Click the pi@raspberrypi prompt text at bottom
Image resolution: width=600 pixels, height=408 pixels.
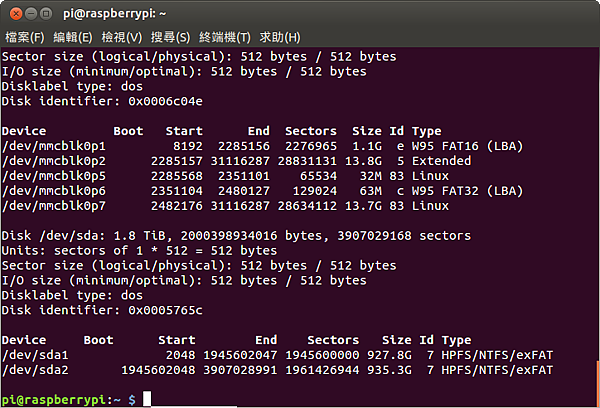point(60,399)
